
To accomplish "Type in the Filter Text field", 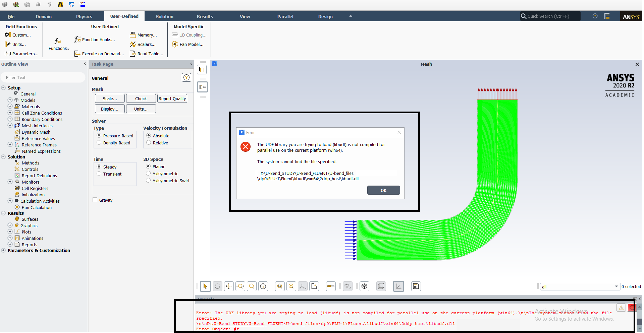I will 43,77.
